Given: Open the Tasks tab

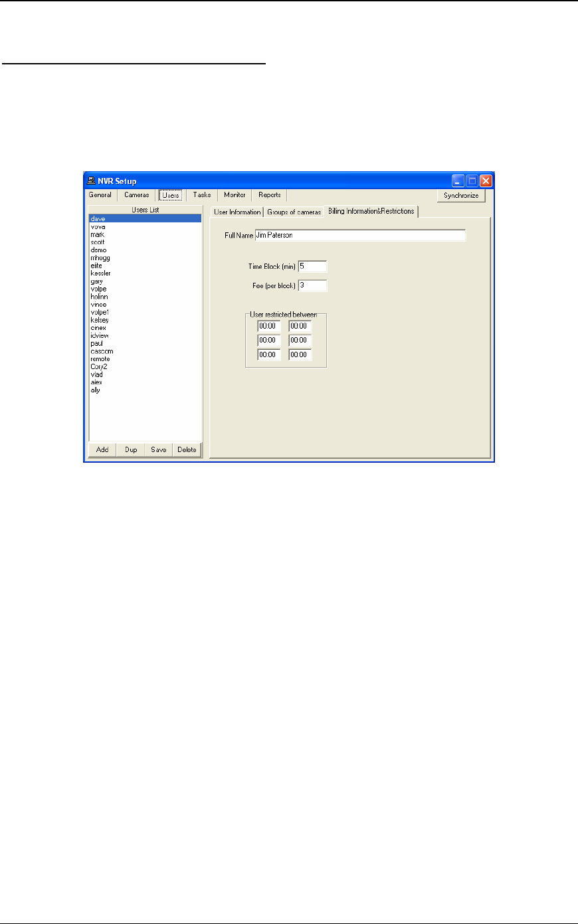Looking at the screenshot, I should 202,195.
